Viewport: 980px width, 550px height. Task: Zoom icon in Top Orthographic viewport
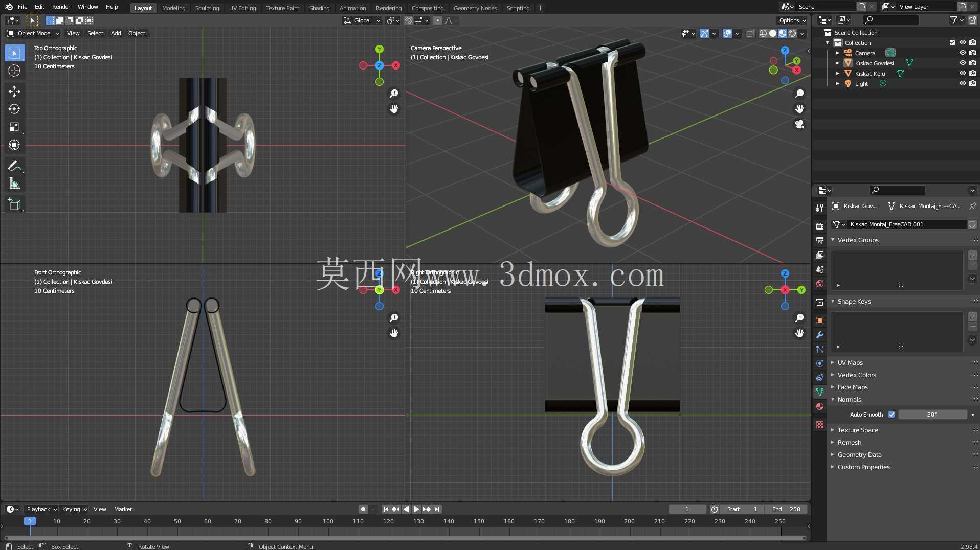click(x=394, y=94)
